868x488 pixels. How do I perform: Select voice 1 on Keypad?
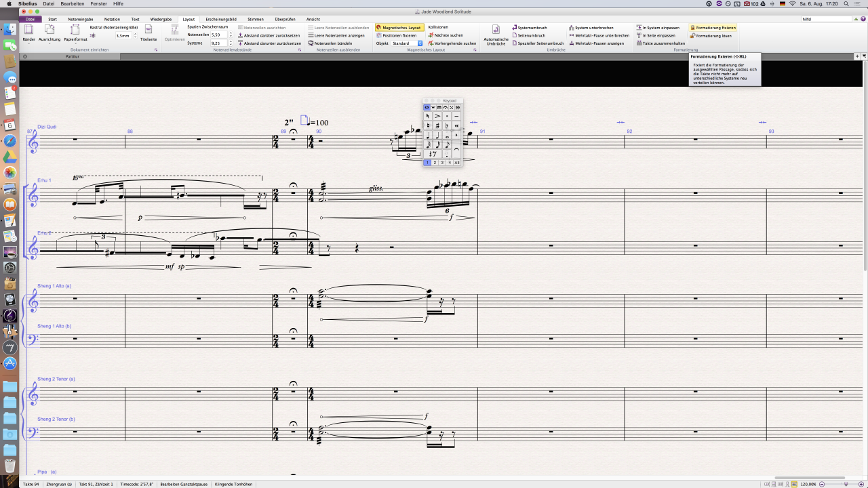click(x=427, y=163)
